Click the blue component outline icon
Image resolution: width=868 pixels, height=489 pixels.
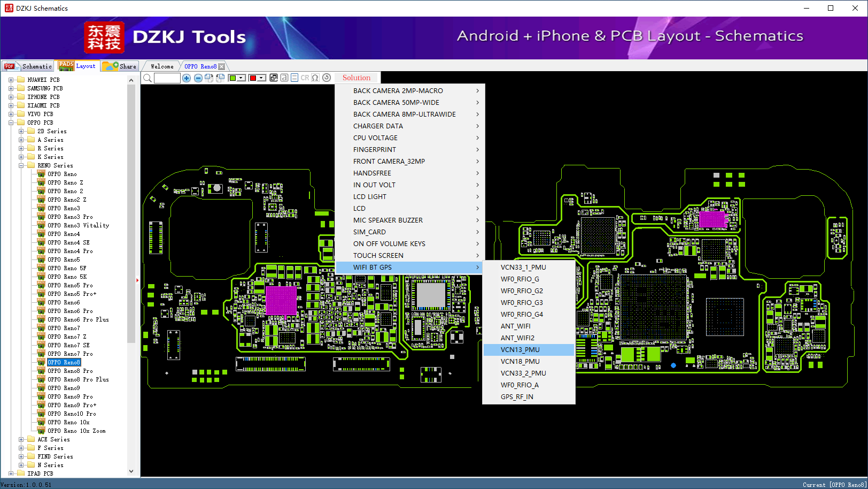click(x=294, y=78)
